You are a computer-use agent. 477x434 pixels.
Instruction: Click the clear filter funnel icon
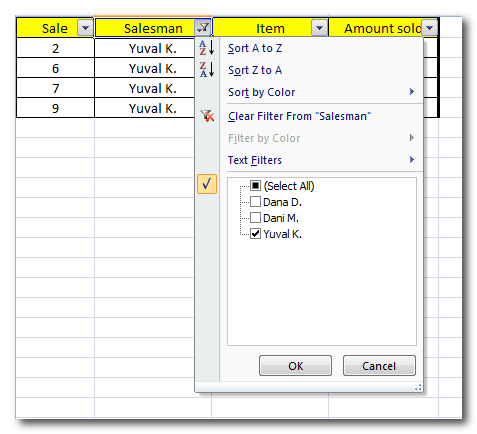207,116
